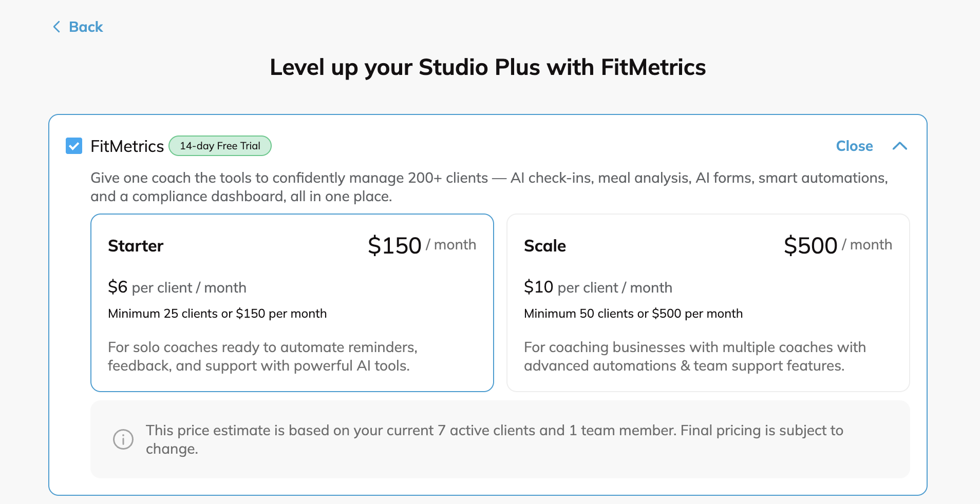This screenshot has height=504, width=980.
Task: Collapse the FitMetrics section with the chevron
Action: click(900, 146)
